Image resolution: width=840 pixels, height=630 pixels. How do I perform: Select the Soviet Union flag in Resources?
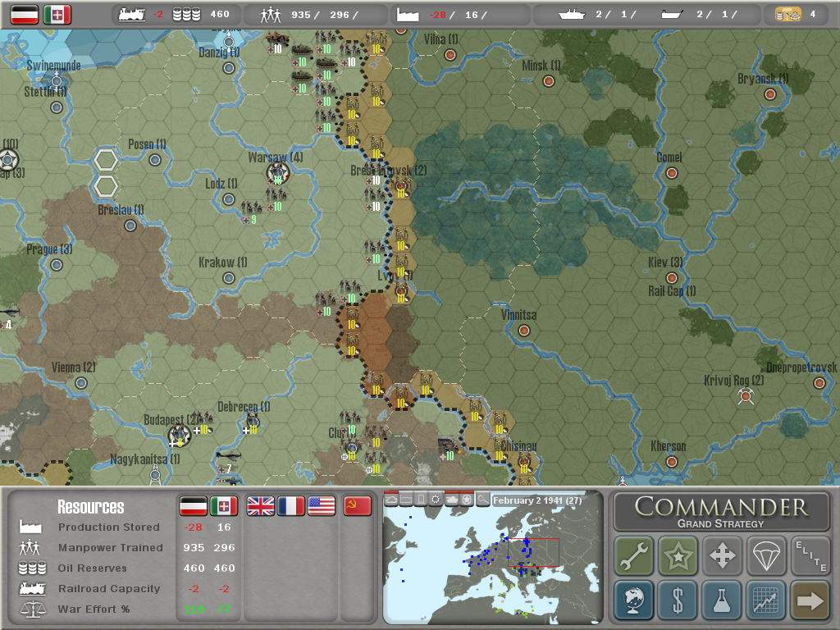tap(357, 506)
